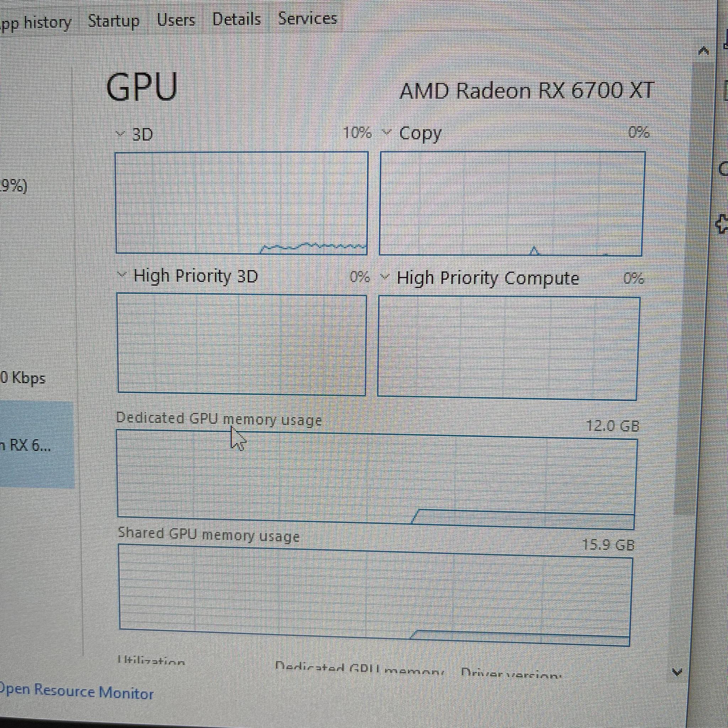This screenshot has height=728, width=728.
Task: Go to the Details tab
Action: 237,19
